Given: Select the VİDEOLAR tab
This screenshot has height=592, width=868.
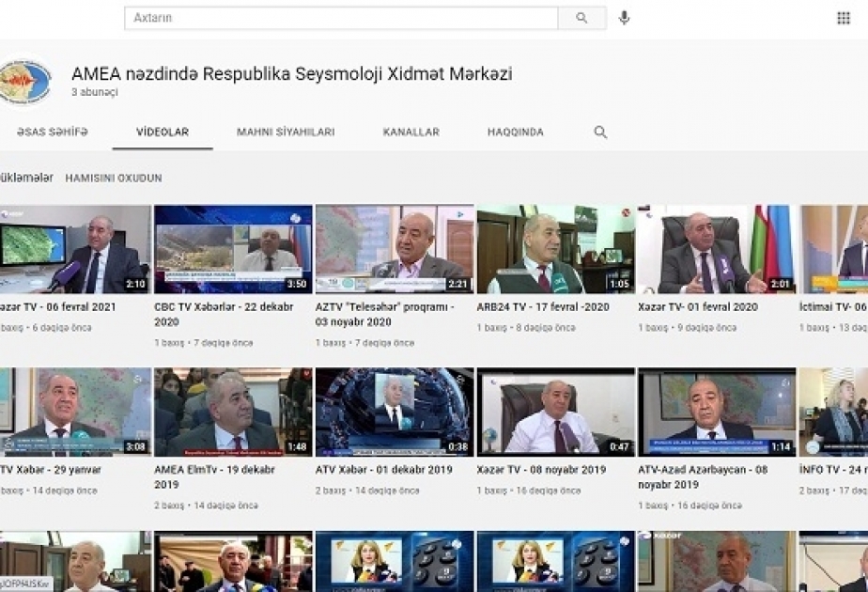Looking at the screenshot, I should click(x=163, y=132).
